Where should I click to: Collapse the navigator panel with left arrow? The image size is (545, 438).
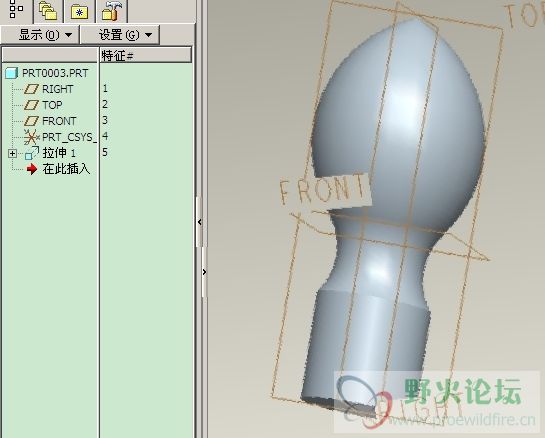click(x=200, y=222)
